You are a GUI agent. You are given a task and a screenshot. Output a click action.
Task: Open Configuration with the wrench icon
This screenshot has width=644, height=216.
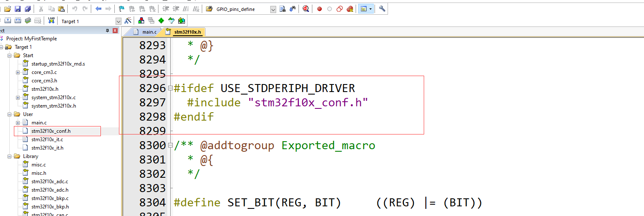382,9
